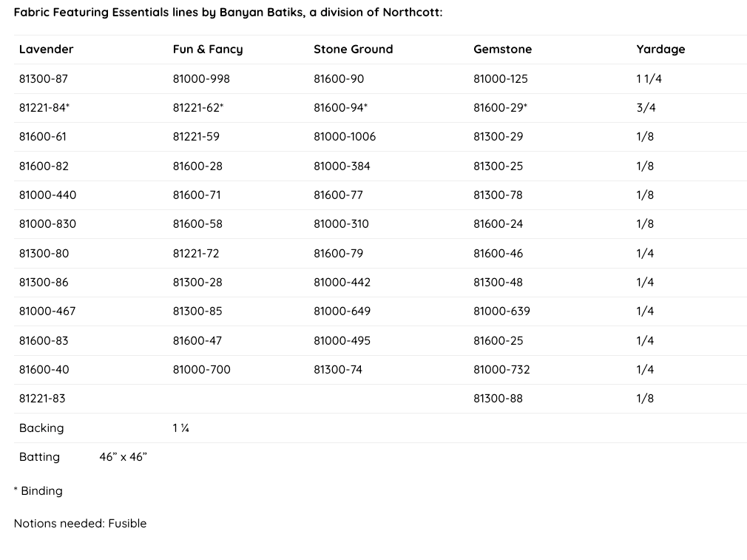
Task: Click fabric code 81000-700
Action: (x=201, y=369)
